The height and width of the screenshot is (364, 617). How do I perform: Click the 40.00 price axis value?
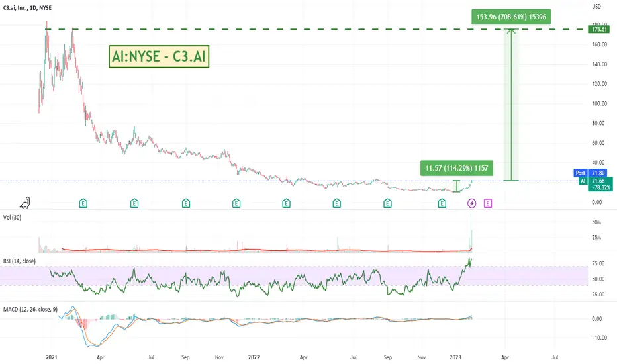pyautogui.click(x=598, y=163)
